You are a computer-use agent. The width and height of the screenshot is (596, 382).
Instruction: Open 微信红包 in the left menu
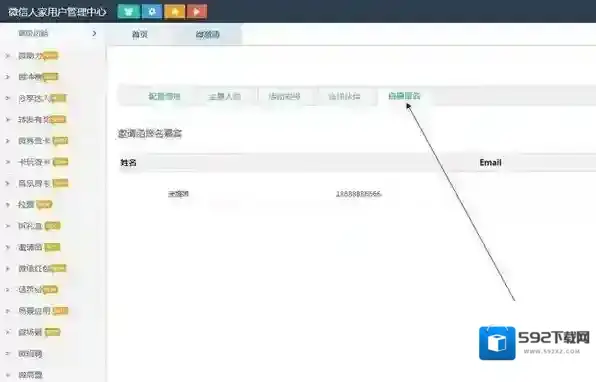(x=35, y=269)
